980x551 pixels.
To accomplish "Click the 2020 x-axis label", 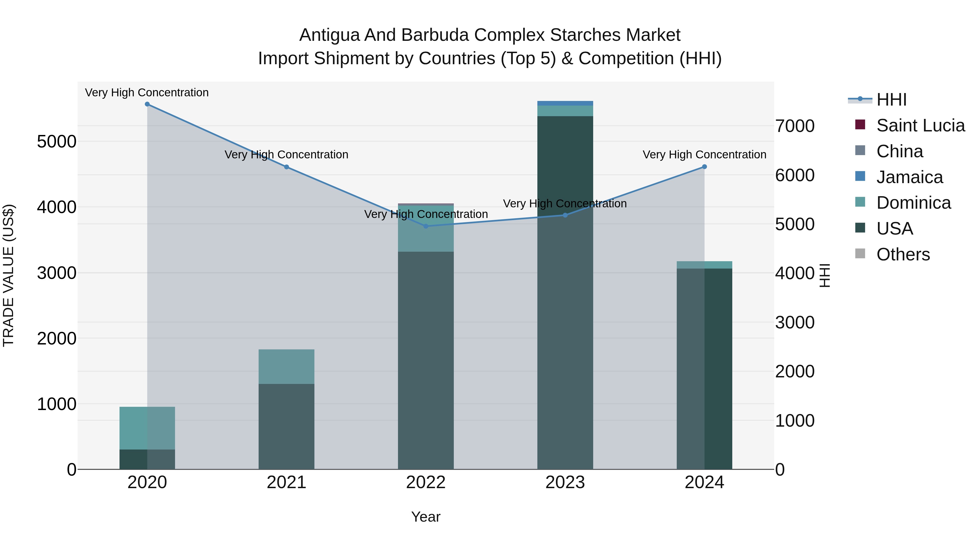I will [147, 482].
